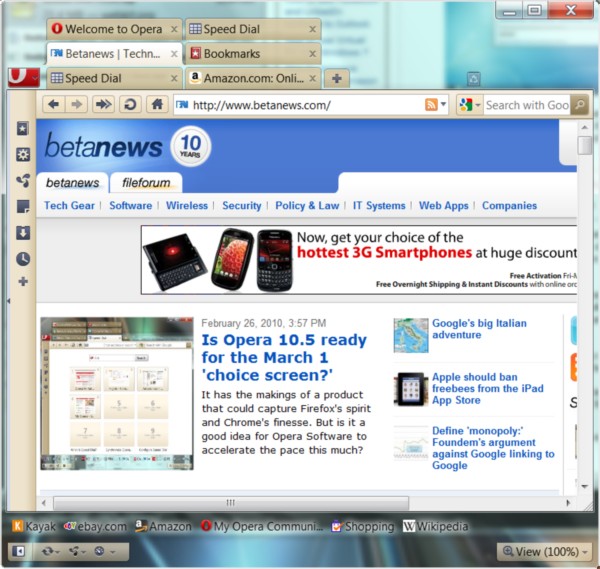Click the 3G Smartphones banner ad
This screenshot has height=569, width=600.
click(x=359, y=260)
